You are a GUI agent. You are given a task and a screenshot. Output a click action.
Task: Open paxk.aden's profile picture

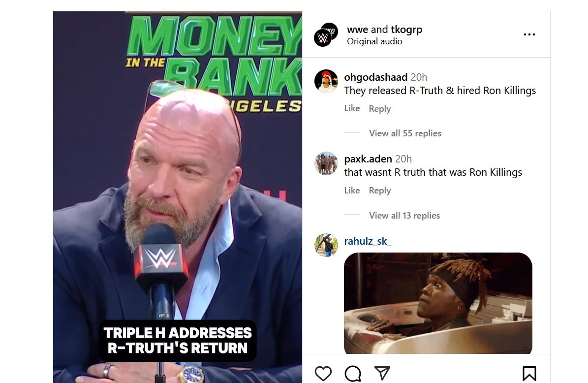(x=326, y=163)
